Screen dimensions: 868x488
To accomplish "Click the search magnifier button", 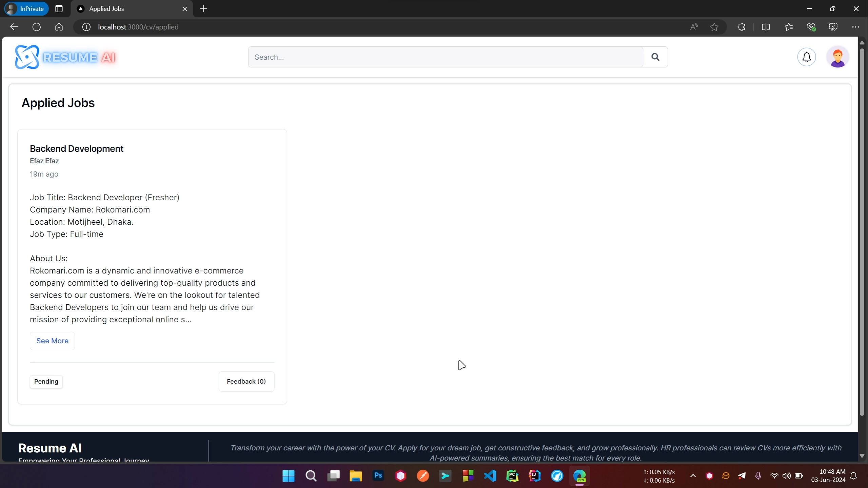I will [655, 57].
